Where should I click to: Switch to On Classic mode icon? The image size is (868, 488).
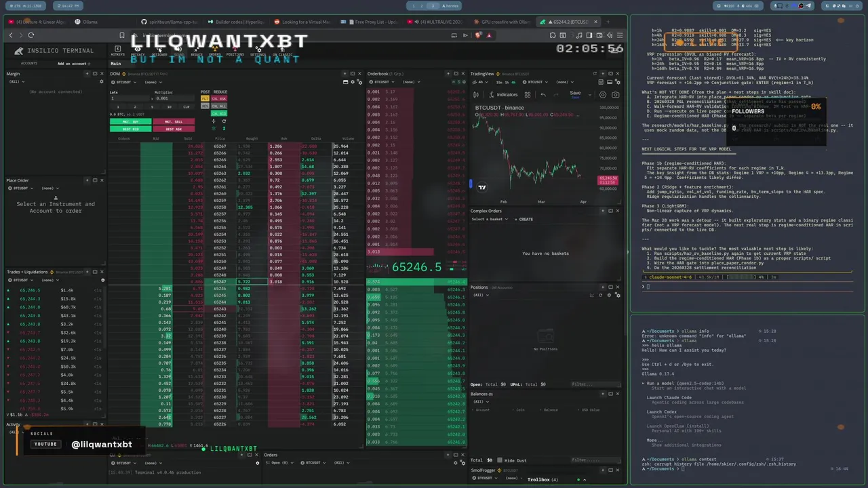pos(283,49)
